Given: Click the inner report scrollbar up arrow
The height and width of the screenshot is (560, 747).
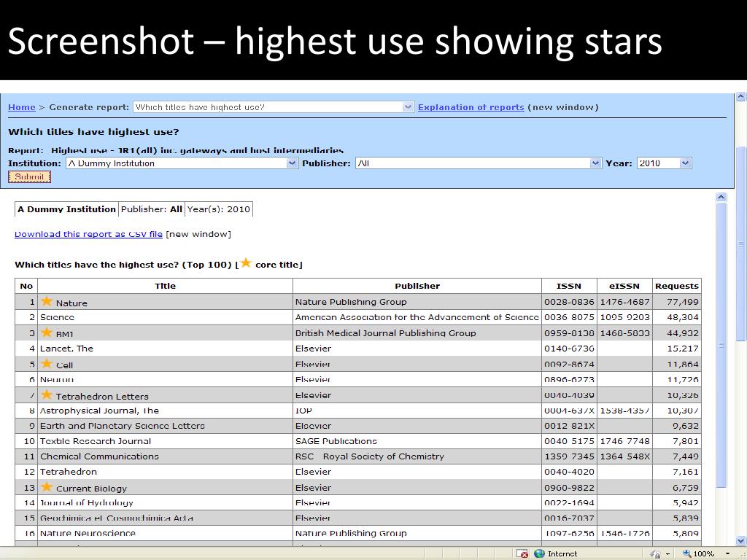Looking at the screenshot, I should point(721,197).
